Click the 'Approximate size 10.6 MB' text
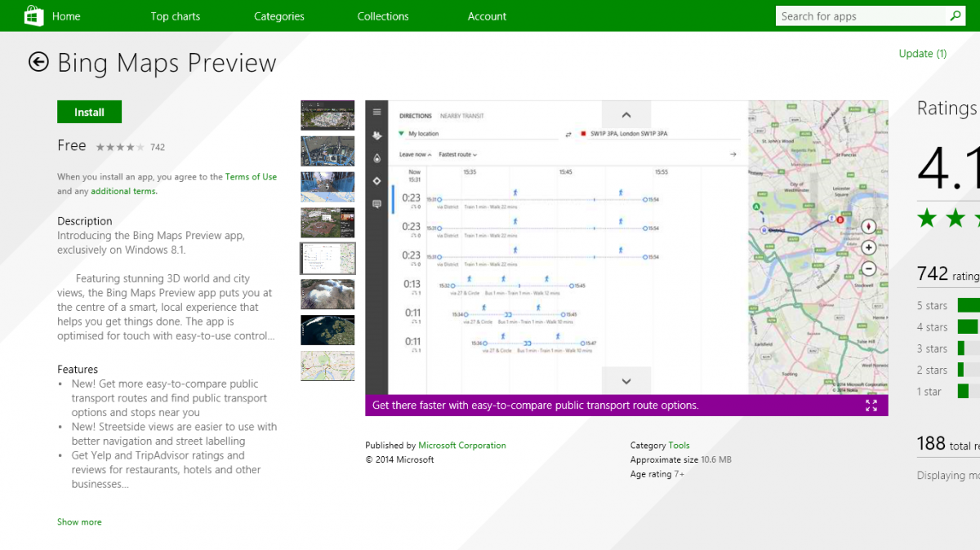The image size is (980, 550). click(680, 459)
